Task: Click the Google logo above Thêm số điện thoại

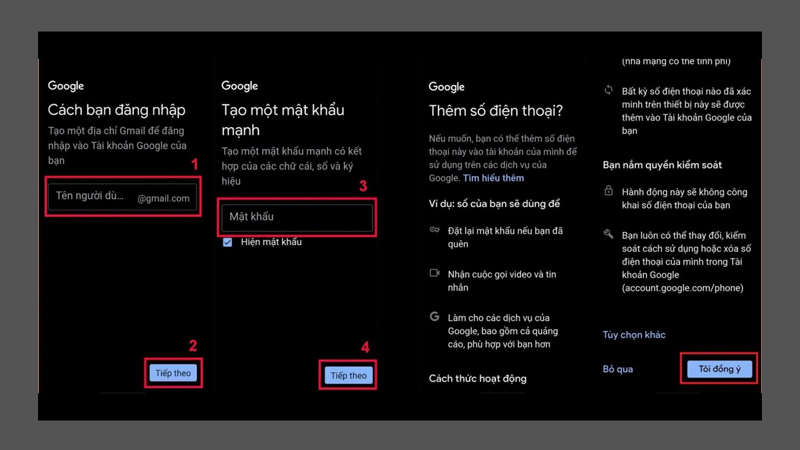Action: tap(446, 87)
